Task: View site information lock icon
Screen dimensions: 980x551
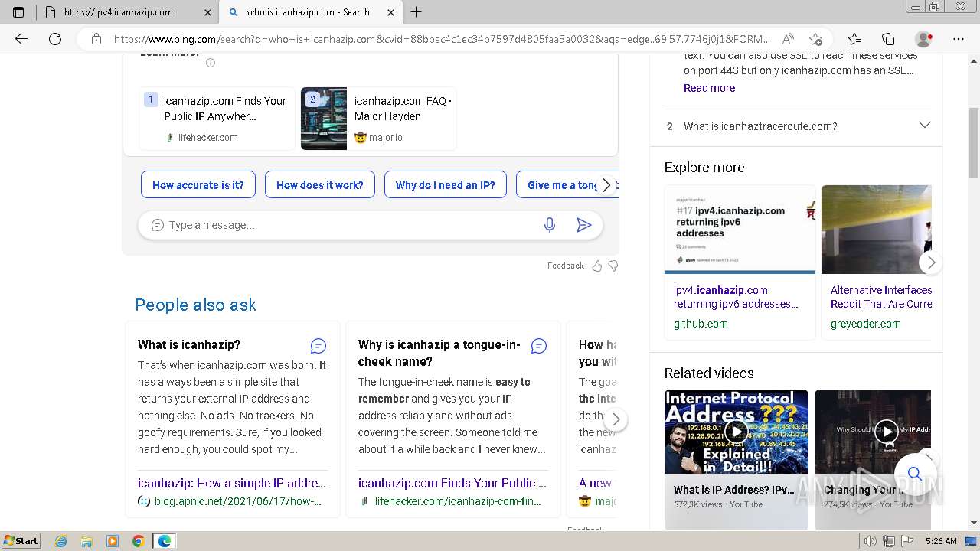Action: point(96,39)
